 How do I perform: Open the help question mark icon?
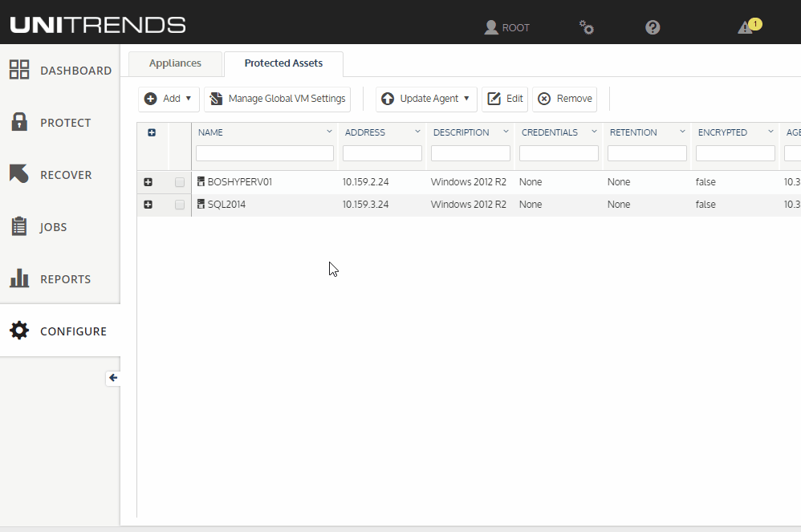point(653,27)
